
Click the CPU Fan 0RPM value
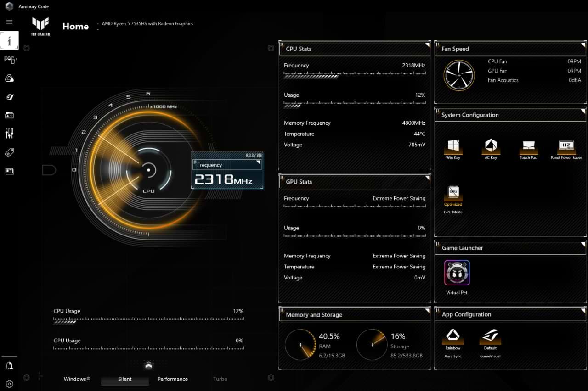coord(574,61)
